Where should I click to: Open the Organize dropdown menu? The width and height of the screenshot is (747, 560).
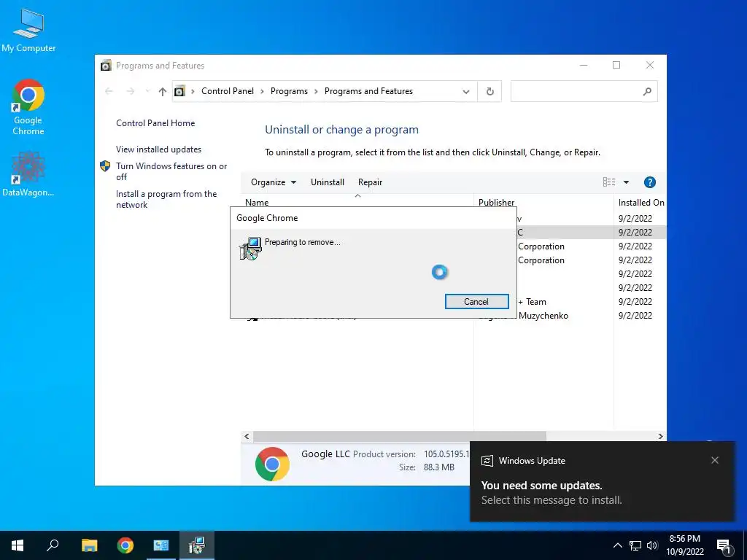point(274,182)
